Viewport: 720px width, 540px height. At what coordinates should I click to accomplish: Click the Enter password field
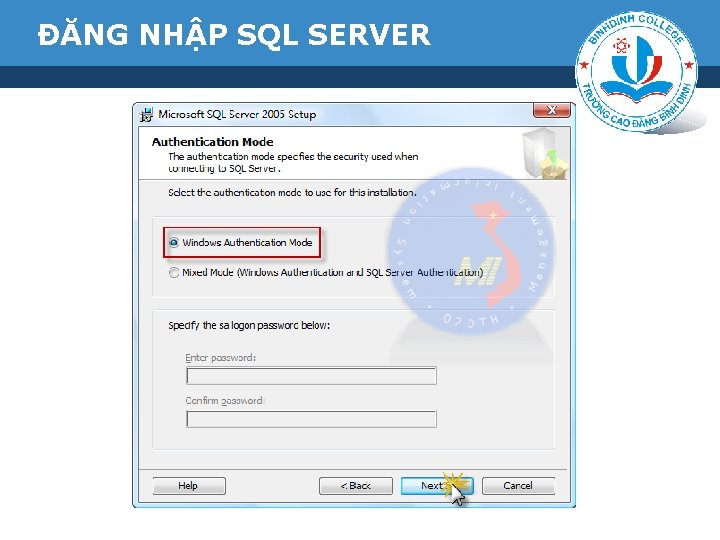pos(311,376)
